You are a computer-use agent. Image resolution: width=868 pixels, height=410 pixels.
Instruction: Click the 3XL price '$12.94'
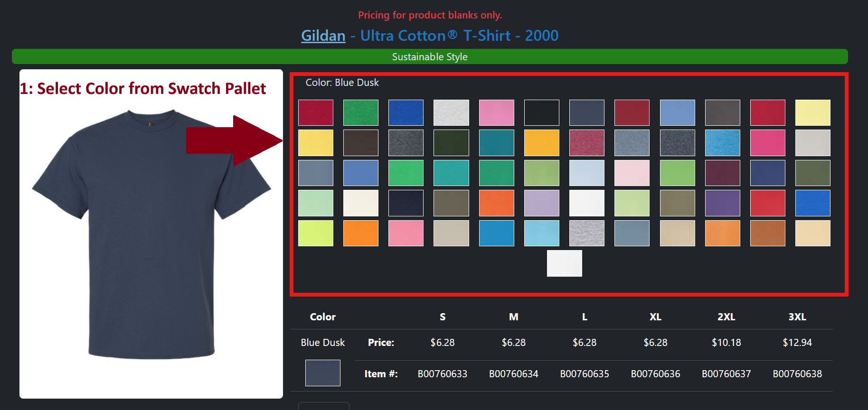click(x=797, y=343)
